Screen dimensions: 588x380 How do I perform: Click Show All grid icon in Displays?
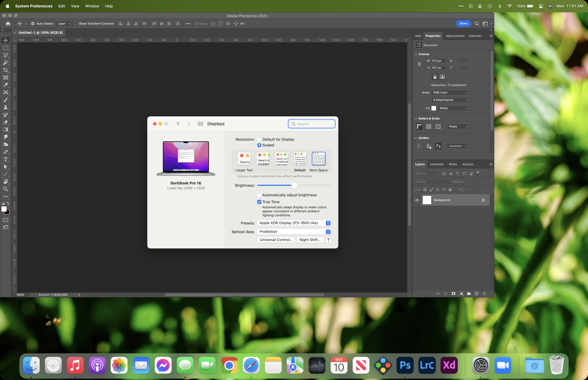[200, 124]
